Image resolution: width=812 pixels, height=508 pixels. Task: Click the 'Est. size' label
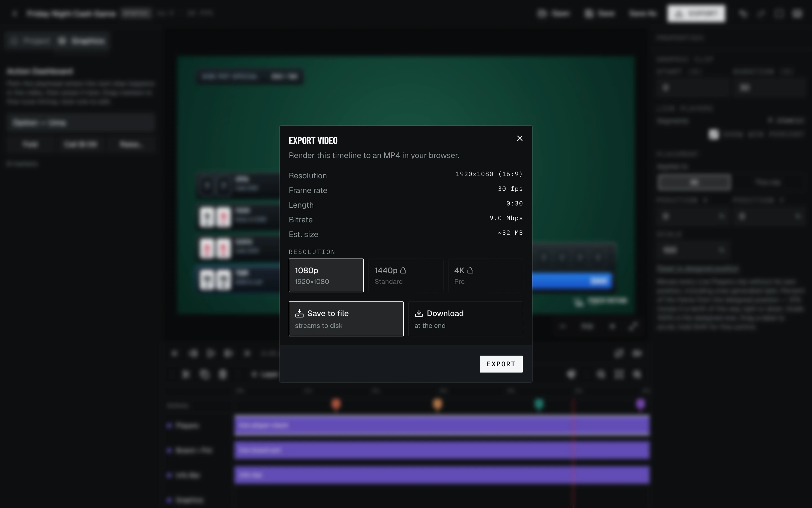tap(303, 235)
